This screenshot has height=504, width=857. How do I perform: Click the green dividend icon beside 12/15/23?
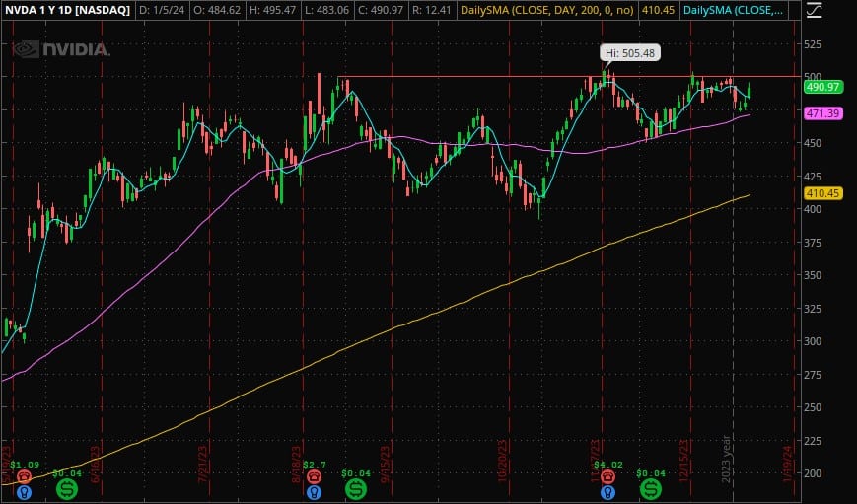[x=651, y=488]
